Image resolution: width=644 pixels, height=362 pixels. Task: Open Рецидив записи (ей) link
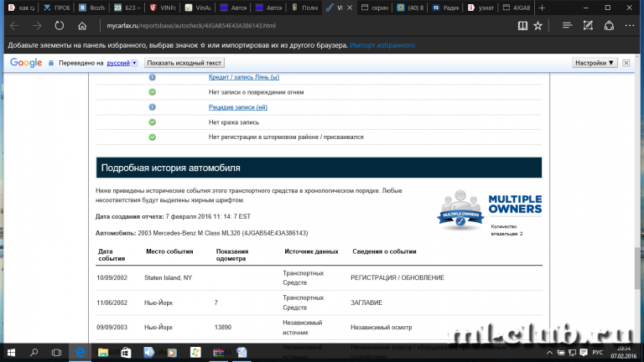tap(238, 107)
